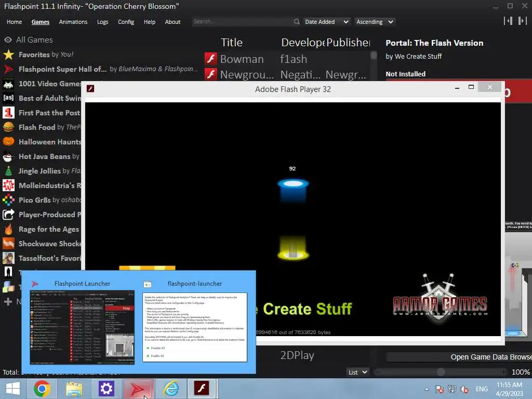532x399 pixels.
Task: Open the Date Added sort dropdown
Action: point(326,22)
